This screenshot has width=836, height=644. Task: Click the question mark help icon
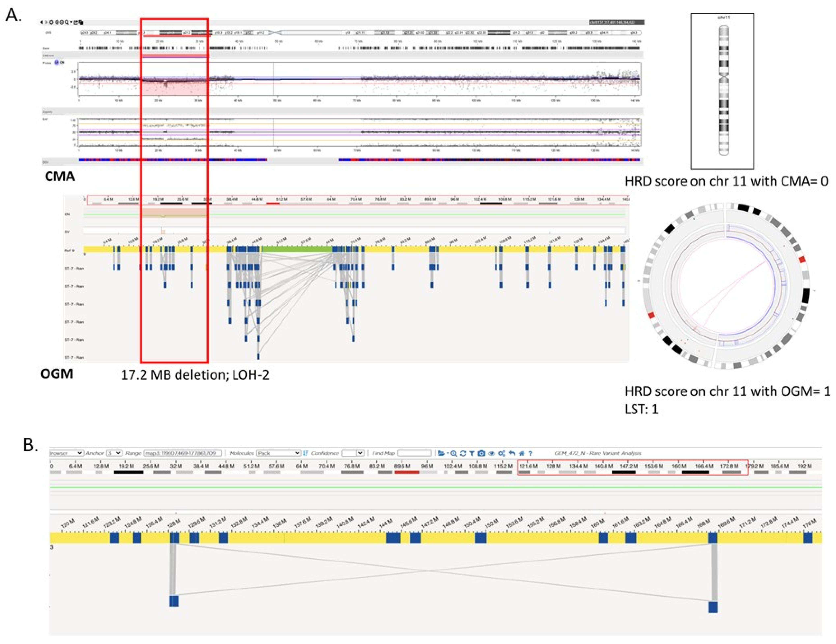pyautogui.click(x=530, y=453)
